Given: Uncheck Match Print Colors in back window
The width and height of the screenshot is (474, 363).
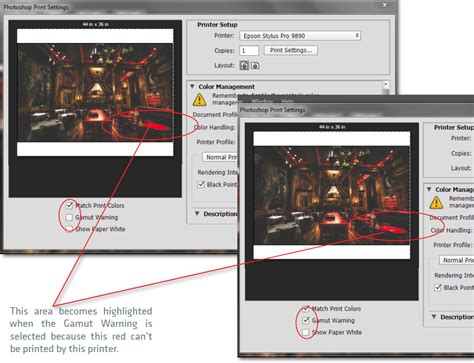Looking at the screenshot, I should (69, 205).
